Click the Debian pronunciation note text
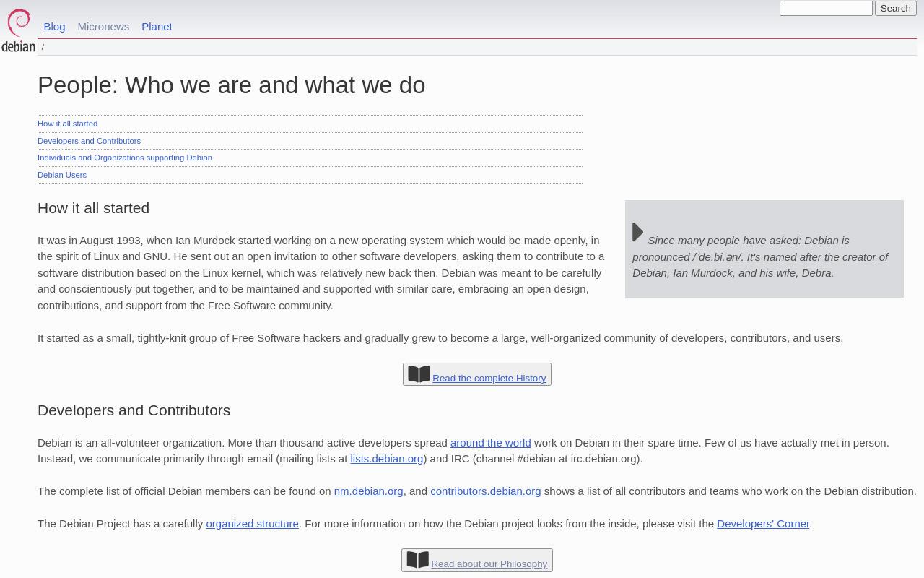The height and width of the screenshot is (578, 924). click(760, 256)
